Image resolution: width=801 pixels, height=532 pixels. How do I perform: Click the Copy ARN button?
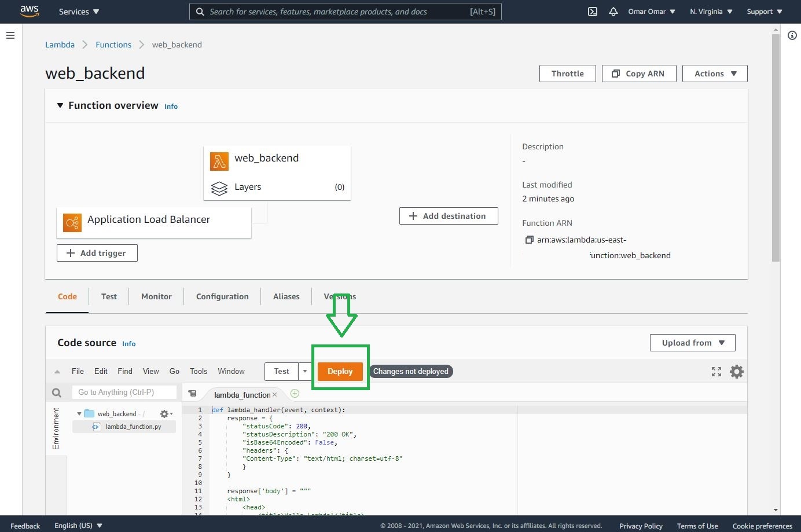639,74
